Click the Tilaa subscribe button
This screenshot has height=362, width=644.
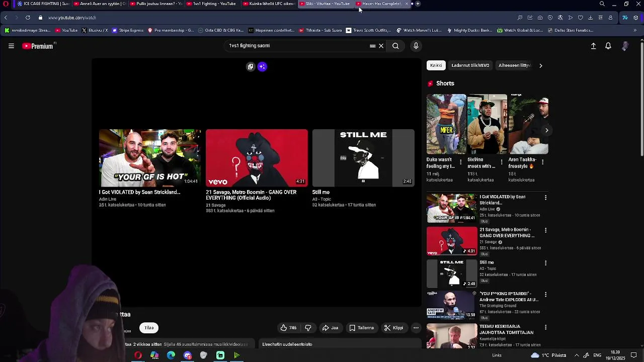click(149, 328)
